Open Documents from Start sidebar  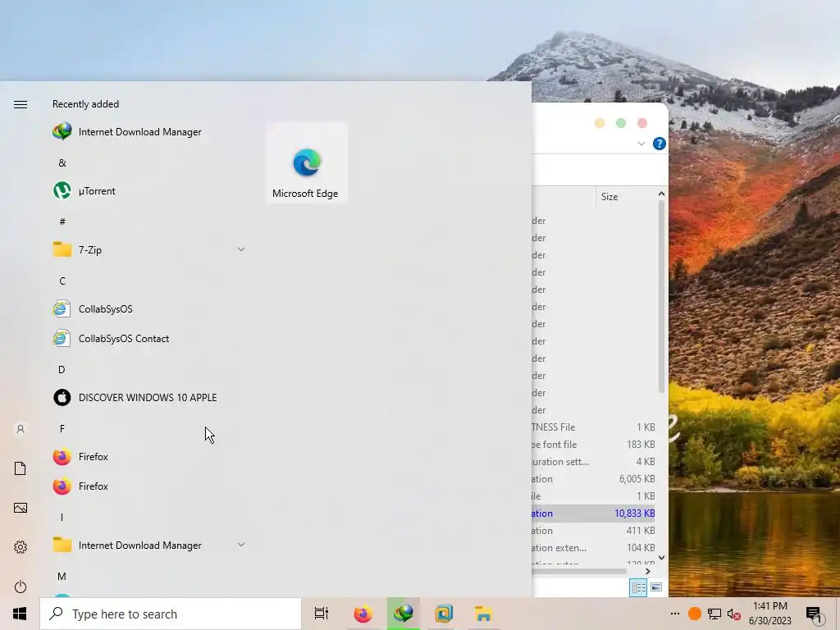click(x=21, y=468)
